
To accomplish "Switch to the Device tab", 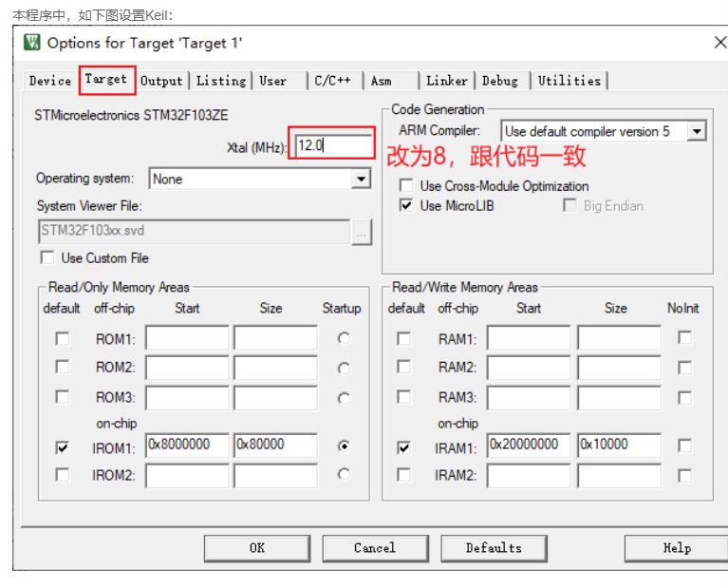I will pos(50,81).
